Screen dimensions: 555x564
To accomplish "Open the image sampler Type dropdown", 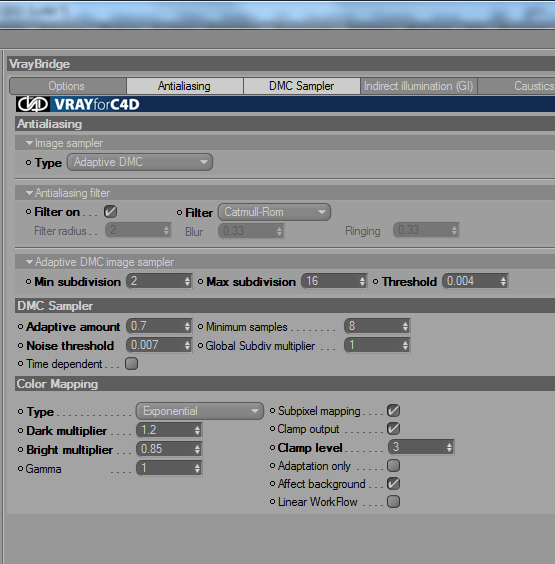I will click(x=140, y=162).
